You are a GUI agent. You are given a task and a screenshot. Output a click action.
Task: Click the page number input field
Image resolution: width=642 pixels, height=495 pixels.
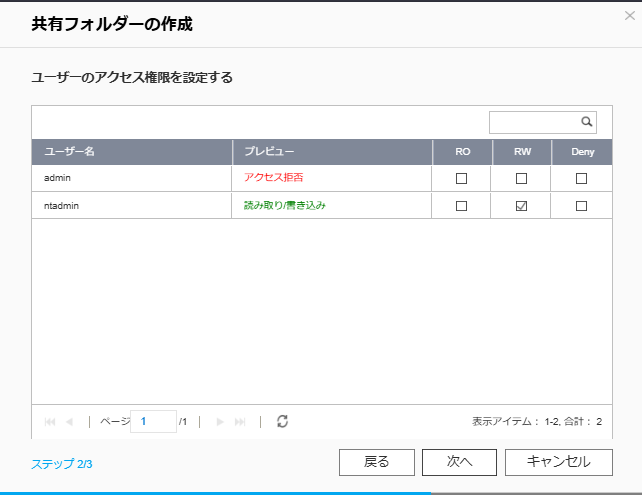coord(154,421)
